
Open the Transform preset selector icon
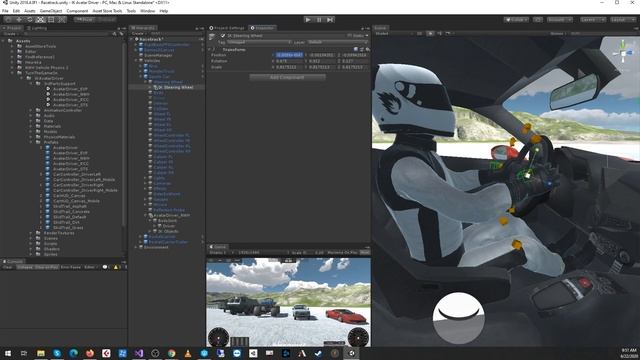pos(362,49)
